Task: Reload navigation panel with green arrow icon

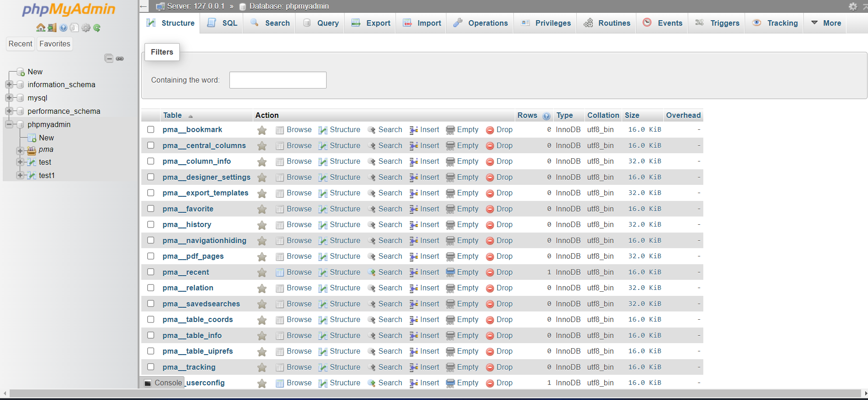Action: pyautogui.click(x=97, y=28)
